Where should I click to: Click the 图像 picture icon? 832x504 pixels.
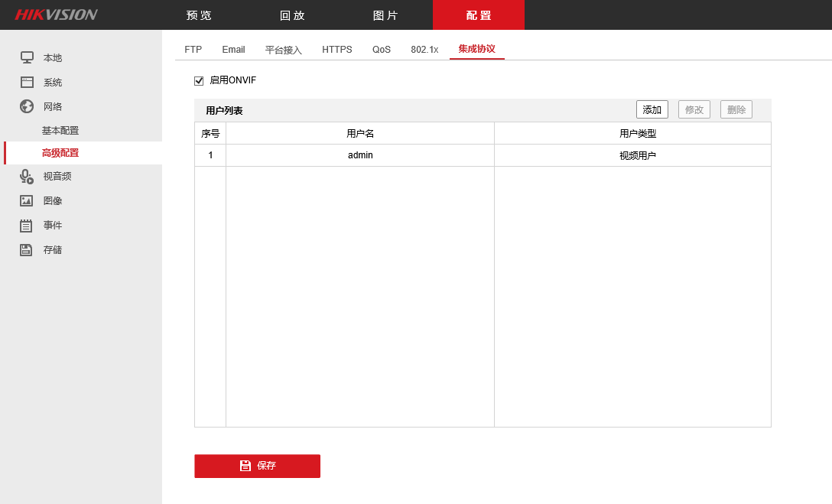27,200
